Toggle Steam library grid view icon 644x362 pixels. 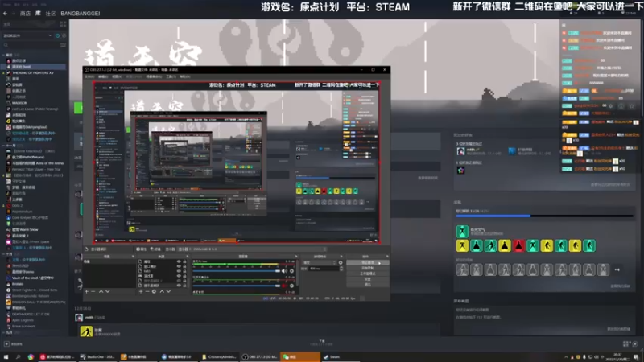coord(63,24)
